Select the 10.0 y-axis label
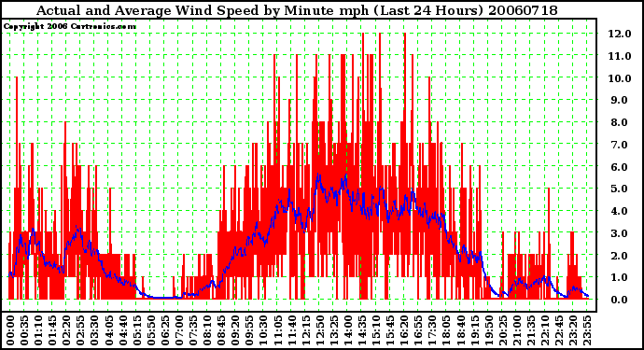The width and height of the screenshot is (644, 350). (620, 78)
